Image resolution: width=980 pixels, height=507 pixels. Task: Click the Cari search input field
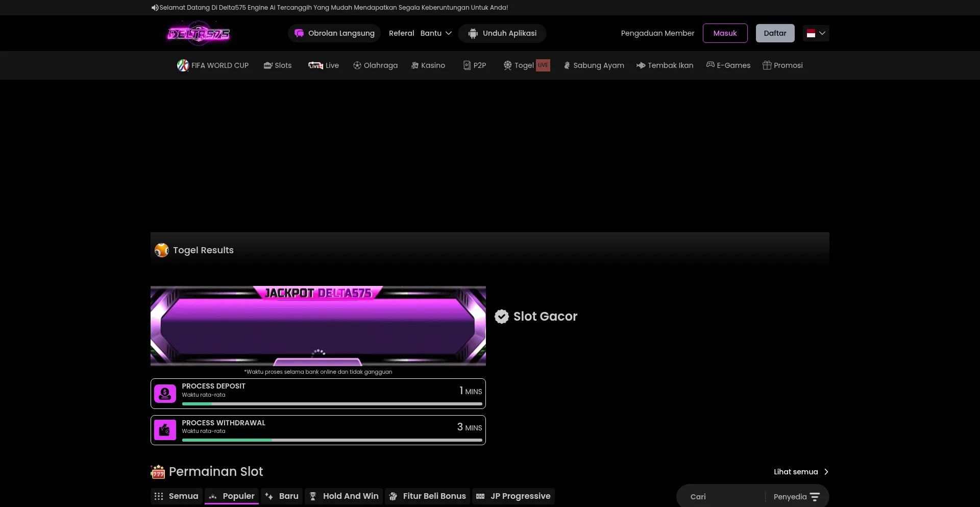(725, 497)
